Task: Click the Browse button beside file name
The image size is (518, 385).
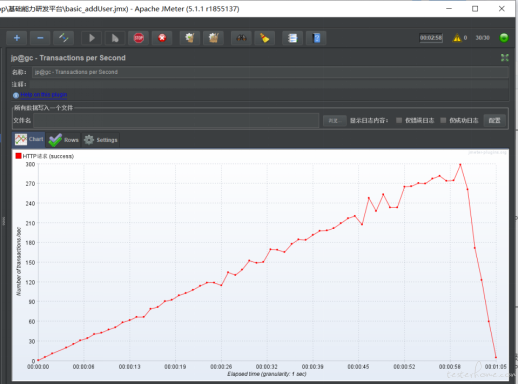Action: click(334, 121)
